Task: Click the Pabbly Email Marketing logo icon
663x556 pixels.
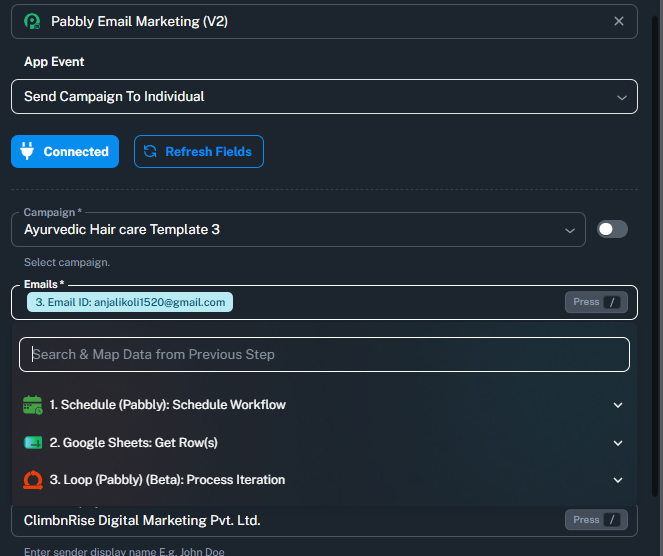Action: tap(32, 21)
